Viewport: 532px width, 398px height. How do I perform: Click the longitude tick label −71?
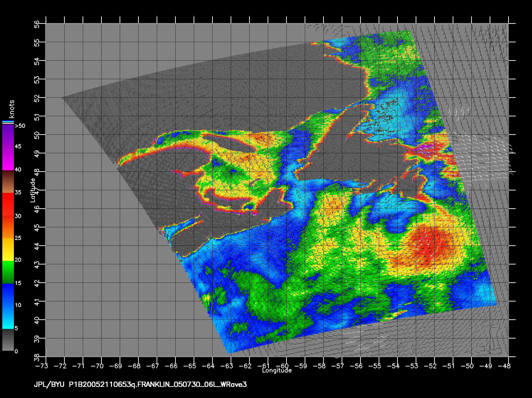(78, 366)
